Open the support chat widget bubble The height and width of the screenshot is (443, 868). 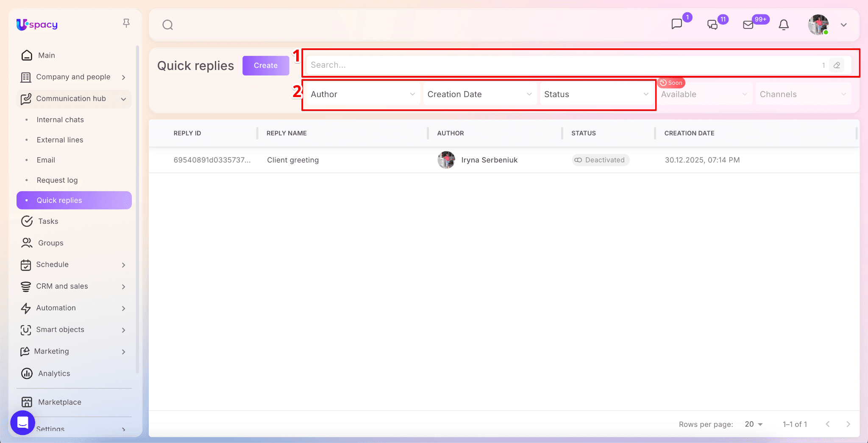[22, 423]
